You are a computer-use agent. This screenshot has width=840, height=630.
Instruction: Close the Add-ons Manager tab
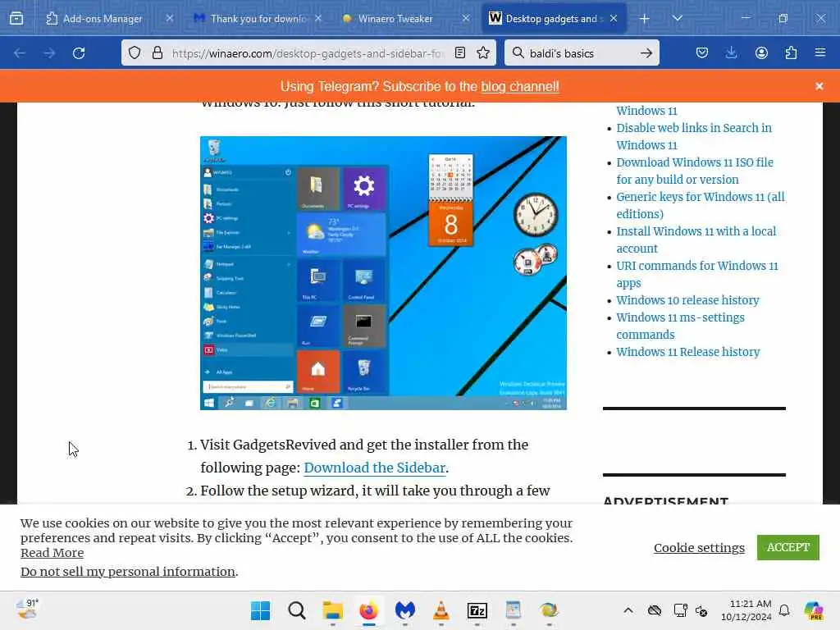[x=169, y=18]
